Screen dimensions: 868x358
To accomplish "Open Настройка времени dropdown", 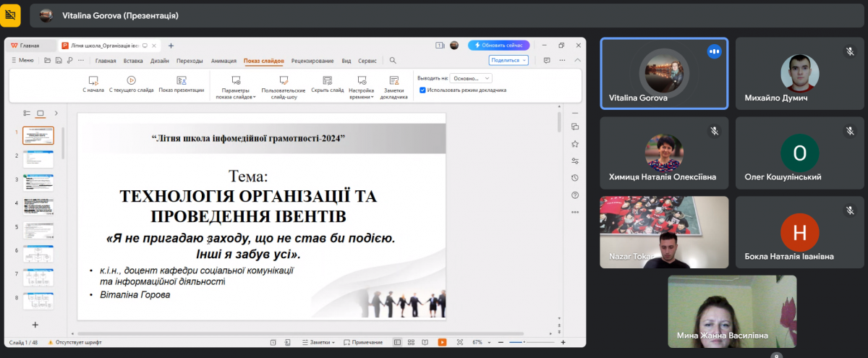I will [x=361, y=86].
